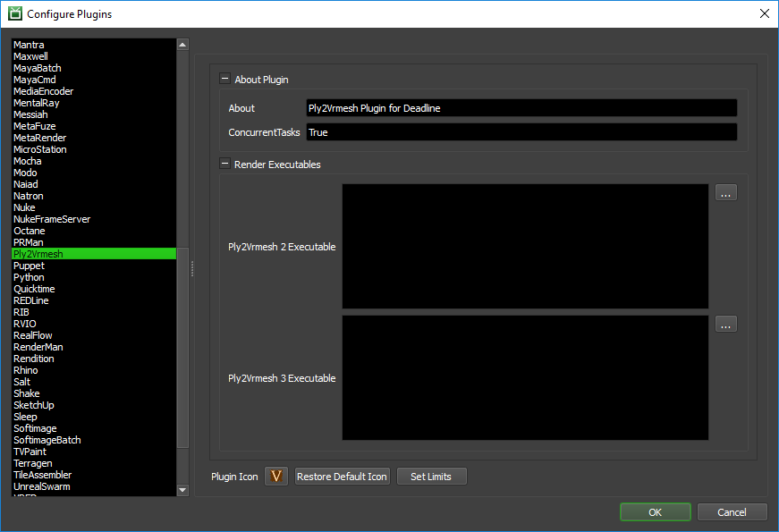Select MayaCmd plugin

click(x=94, y=80)
